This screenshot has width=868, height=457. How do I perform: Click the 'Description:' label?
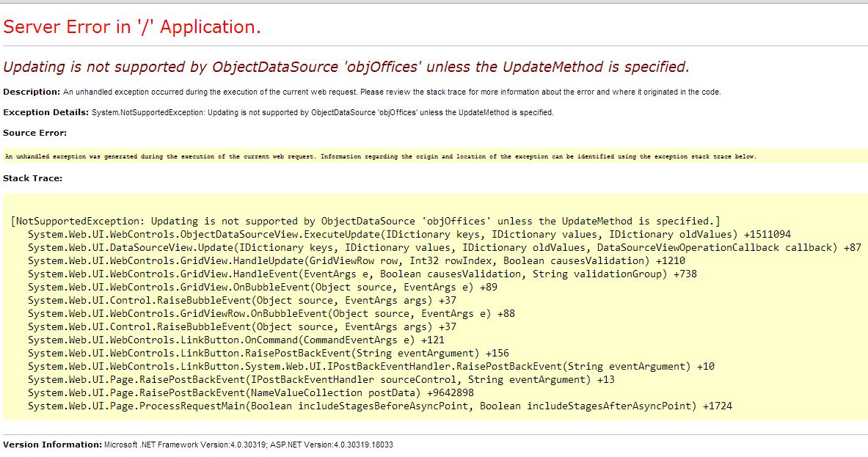(x=32, y=92)
